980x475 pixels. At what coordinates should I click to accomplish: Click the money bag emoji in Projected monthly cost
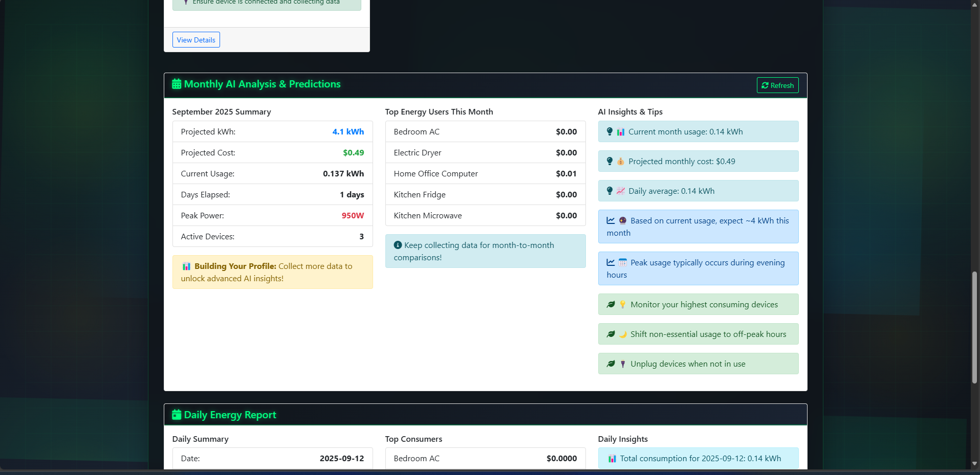coord(620,162)
